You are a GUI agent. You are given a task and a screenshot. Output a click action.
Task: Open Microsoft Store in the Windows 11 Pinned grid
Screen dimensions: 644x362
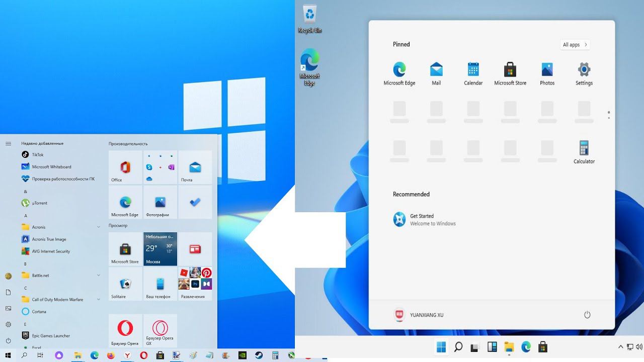[510, 74]
